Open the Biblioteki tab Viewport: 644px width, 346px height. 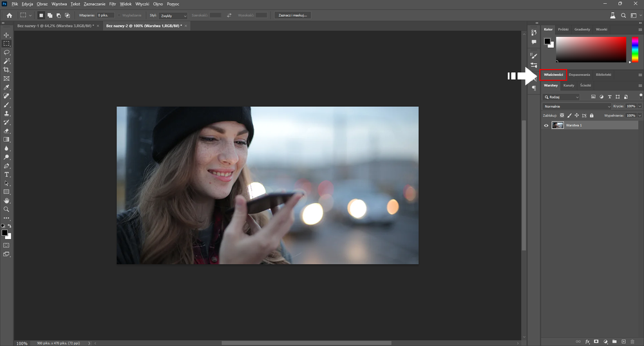[x=603, y=75]
